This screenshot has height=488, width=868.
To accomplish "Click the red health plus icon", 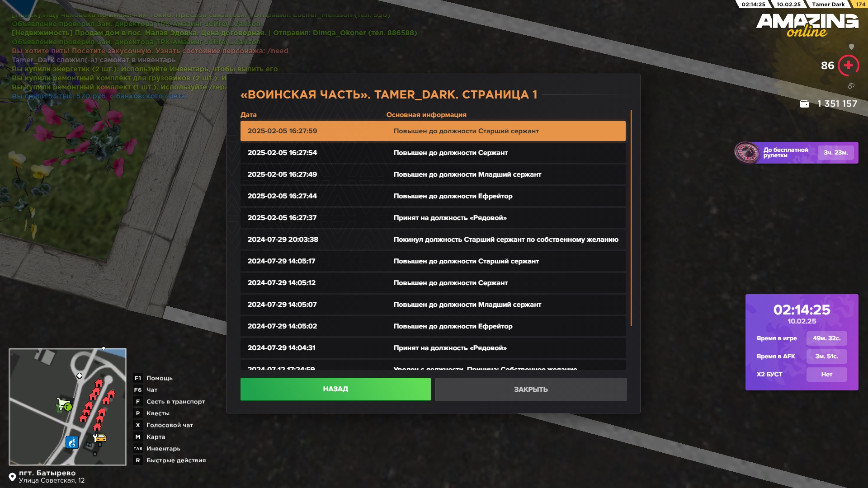I will coord(848,66).
